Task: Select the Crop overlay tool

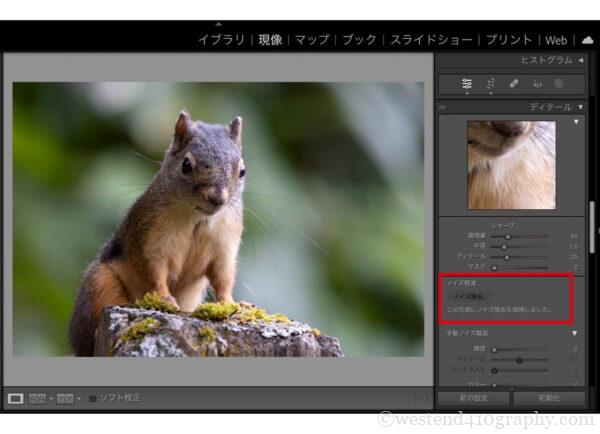Action: (x=491, y=84)
